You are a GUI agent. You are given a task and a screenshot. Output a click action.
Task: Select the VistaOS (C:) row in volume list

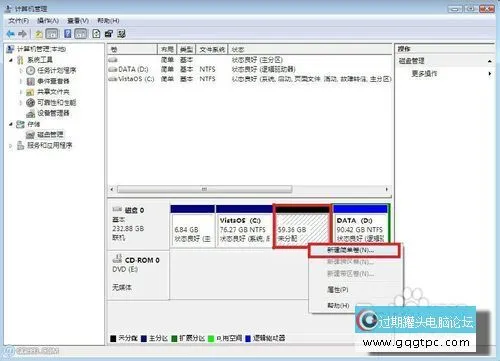tap(250, 79)
